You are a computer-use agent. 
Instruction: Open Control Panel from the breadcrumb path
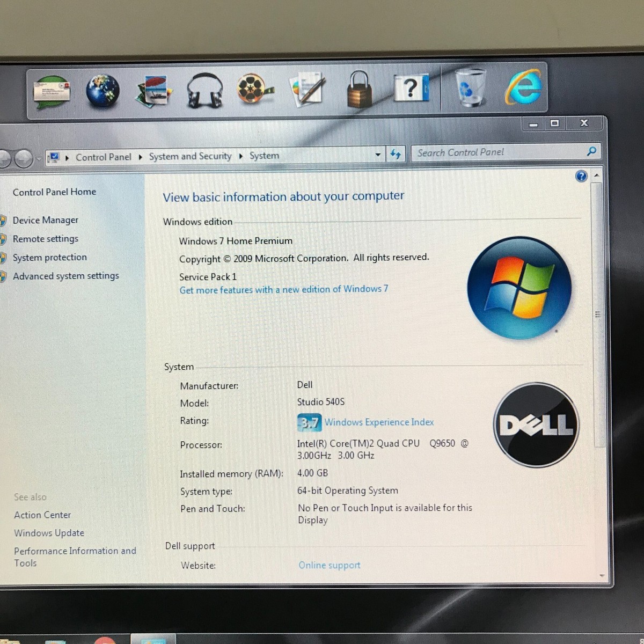coord(103,157)
